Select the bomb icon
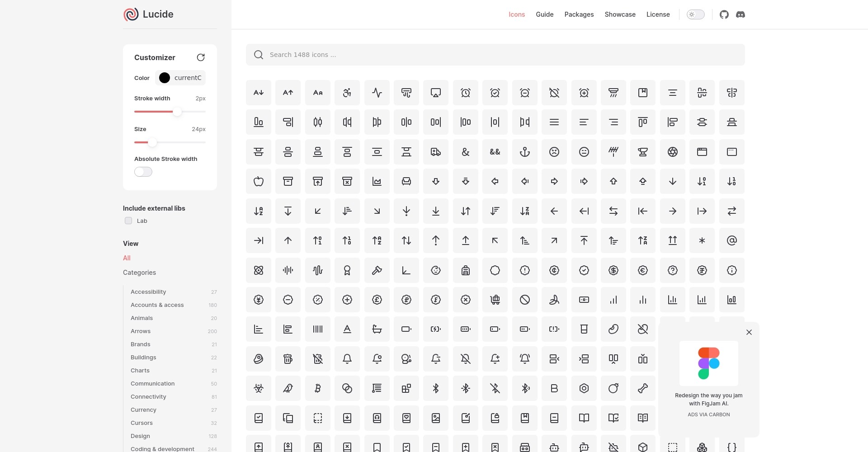The height and width of the screenshot is (452, 868). [x=613, y=388]
